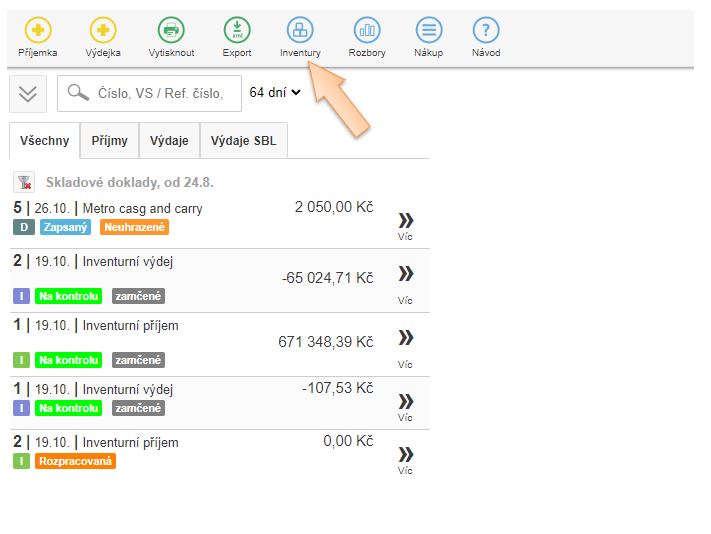Switch to the Příjmy tab
The height and width of the screenshot is (534, 711).
pos(109,141)
